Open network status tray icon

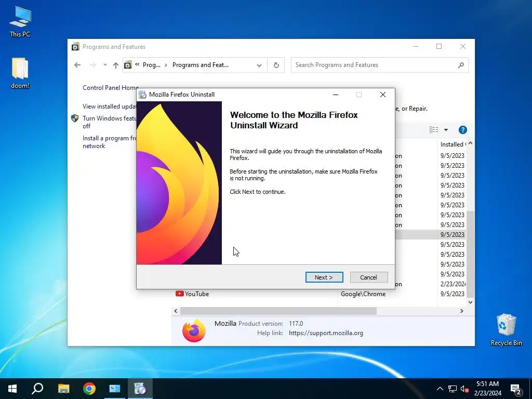pos(453,389)
